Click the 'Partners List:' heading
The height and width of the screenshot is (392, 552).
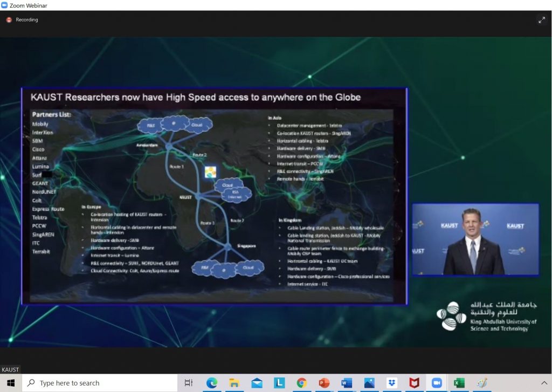click(51, 114)
